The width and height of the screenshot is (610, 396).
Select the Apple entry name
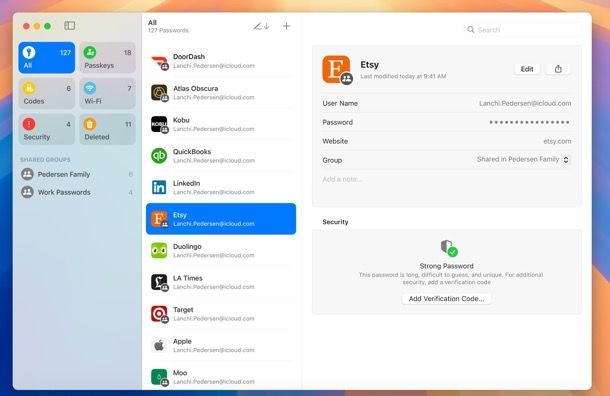pos(182,341)
